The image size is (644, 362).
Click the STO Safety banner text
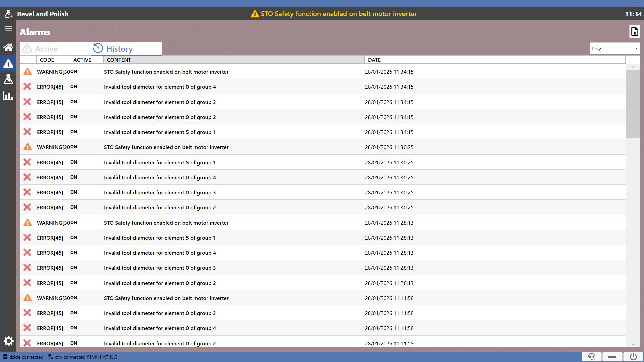coord(339,14)
